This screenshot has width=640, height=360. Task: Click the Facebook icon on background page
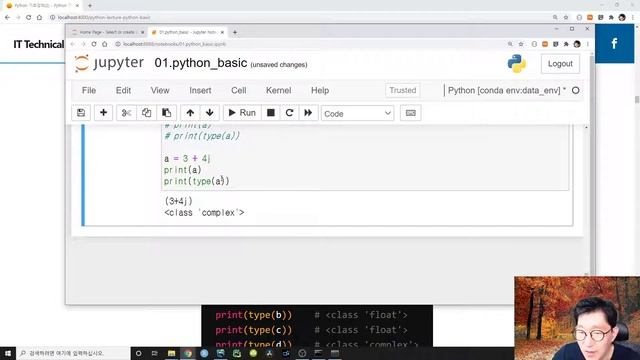tap(614, 44)
